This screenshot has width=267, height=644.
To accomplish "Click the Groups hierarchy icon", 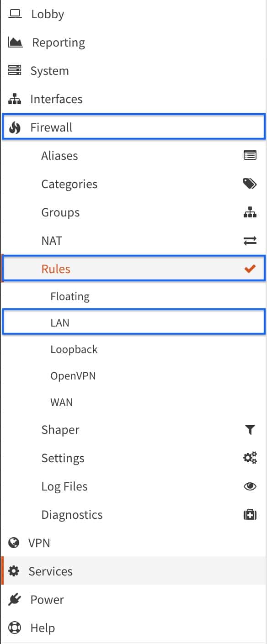I will pyautogui.click(x=251, y=212).
